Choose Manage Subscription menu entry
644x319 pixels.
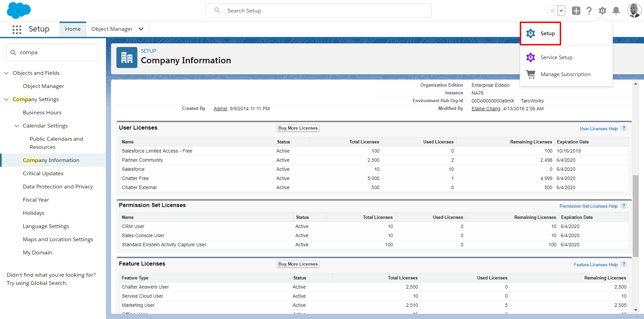[565, 74]
